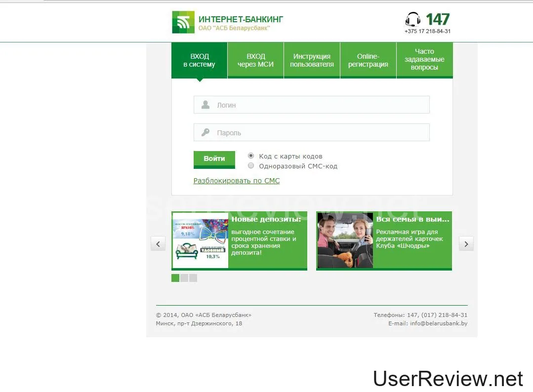Go to previous banner with left arrow
Image resolution: width=533 pixels, height=392 pixels.
pyautogui.click(x=158, y=243)
